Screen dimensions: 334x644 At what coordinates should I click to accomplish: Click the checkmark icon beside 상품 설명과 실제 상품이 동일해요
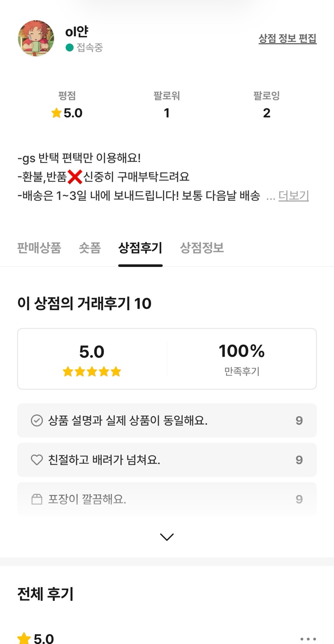[x=37, y=421]
